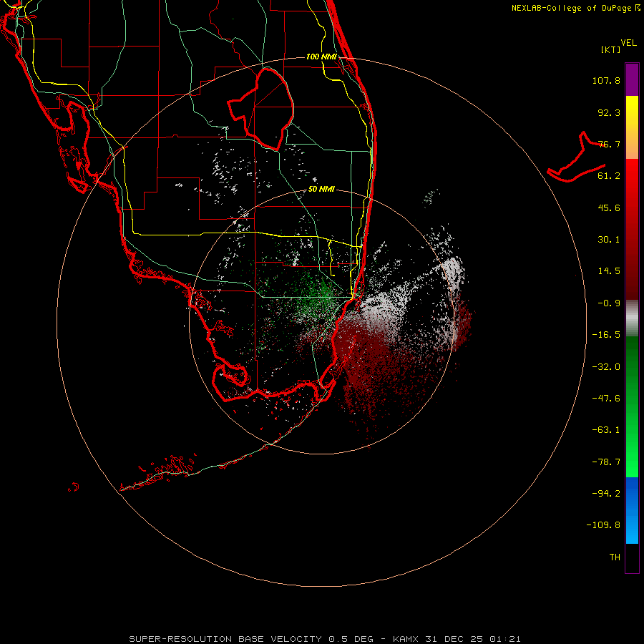Click the -78.7 velocity scale value
This screenshot has width=644, height=644.
click(x=606, y=462)
